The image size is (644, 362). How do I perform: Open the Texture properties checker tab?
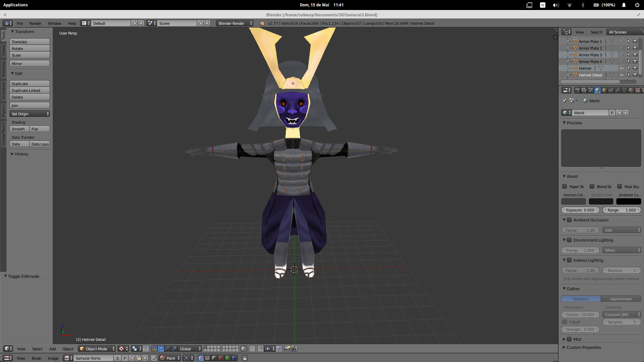click(x=638, y=90)
